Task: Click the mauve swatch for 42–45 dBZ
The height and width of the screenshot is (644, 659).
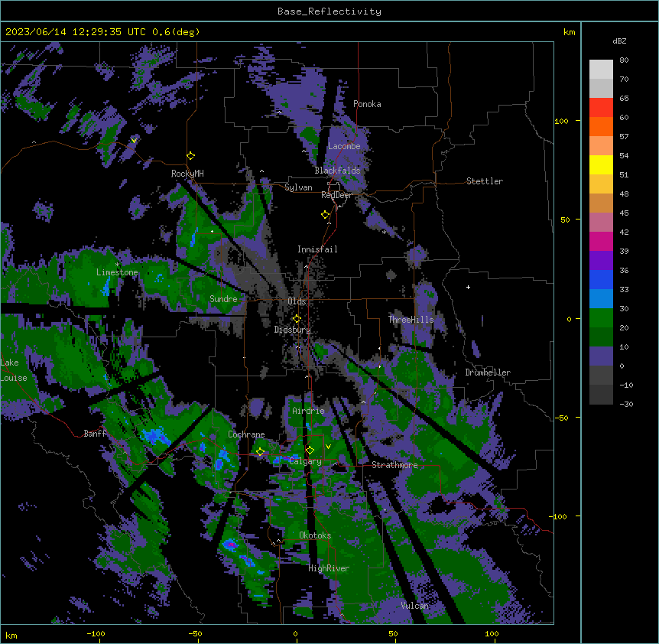Action: 601,223
